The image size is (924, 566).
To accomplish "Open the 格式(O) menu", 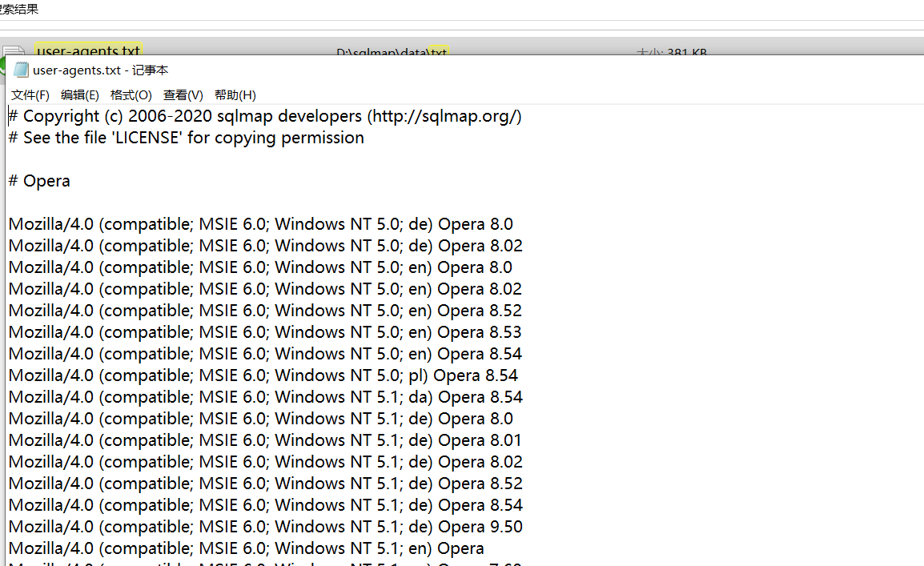I will 131,94.
